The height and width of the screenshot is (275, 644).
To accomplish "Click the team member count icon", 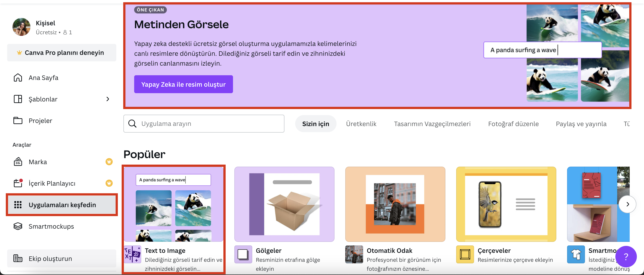I will (x=65, y=32).
